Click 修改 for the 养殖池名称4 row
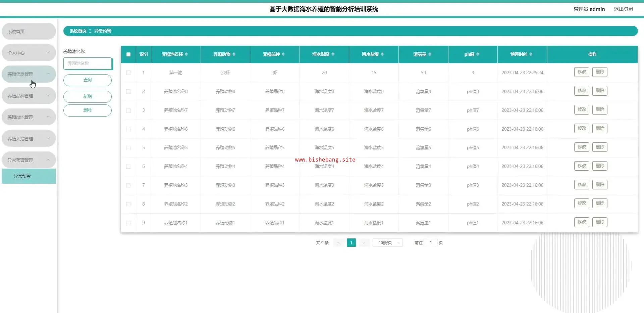Screen dimensions: 644x313 582,166
